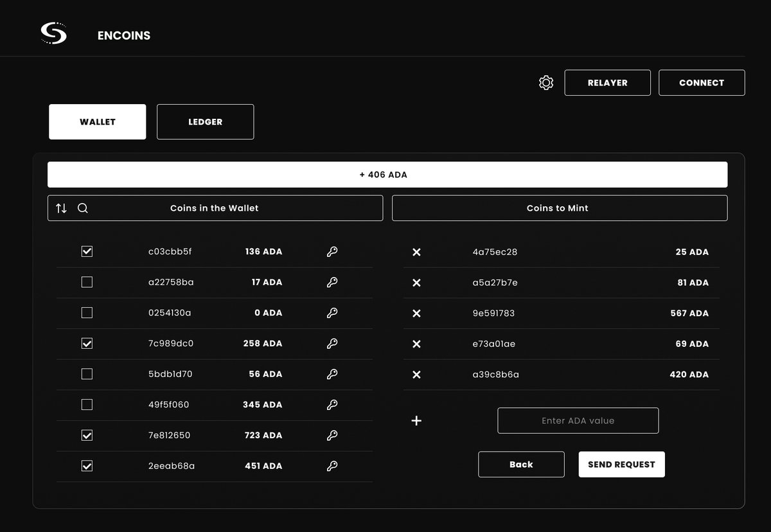
Task: Click mint coin name e73a01ae
Action: 494,344
